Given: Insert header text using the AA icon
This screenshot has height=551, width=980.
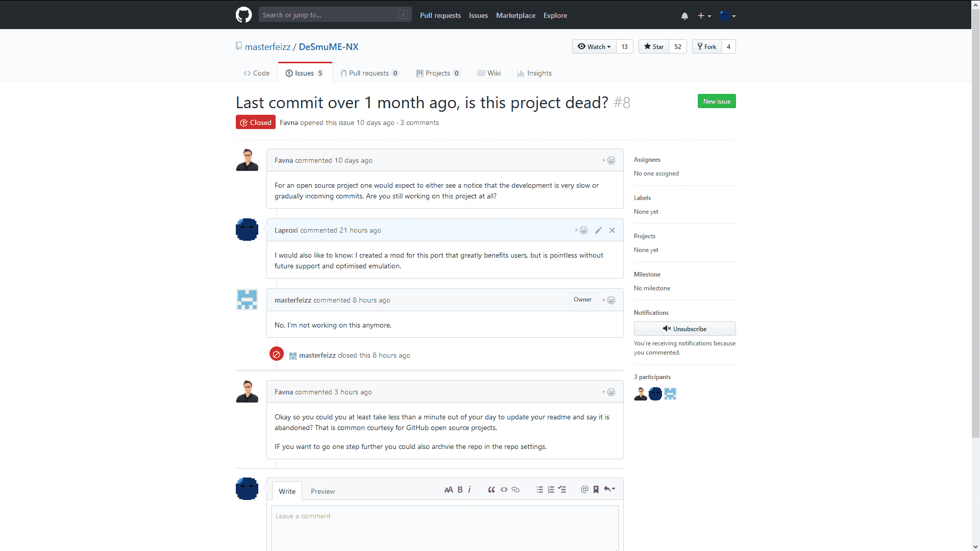Looking at the screenshot, I should coord(449,490).
